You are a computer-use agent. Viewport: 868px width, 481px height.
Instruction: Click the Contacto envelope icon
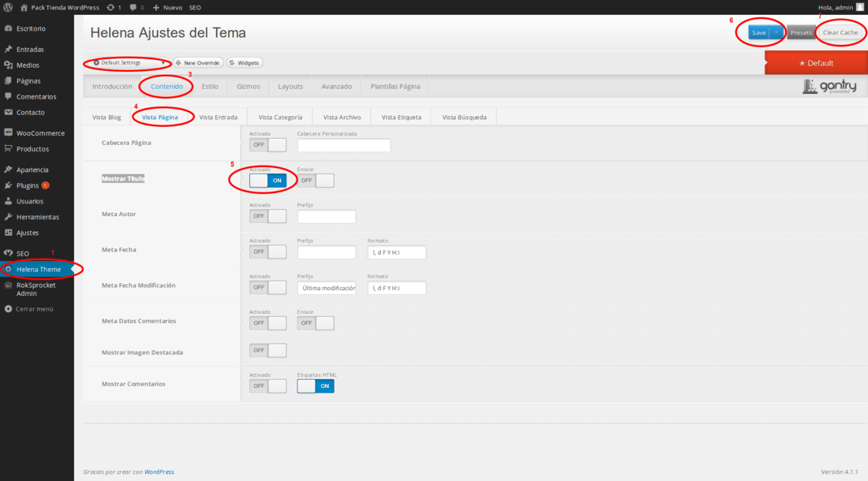click(9, 112)
